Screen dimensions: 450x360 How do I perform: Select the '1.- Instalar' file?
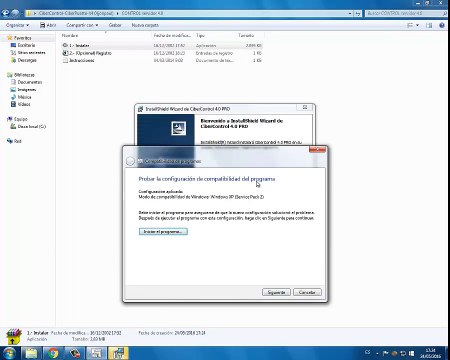point(162,45)
